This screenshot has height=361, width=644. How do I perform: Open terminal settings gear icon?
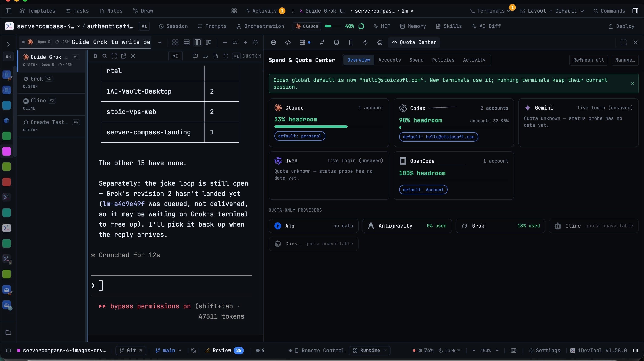(256, 43)
